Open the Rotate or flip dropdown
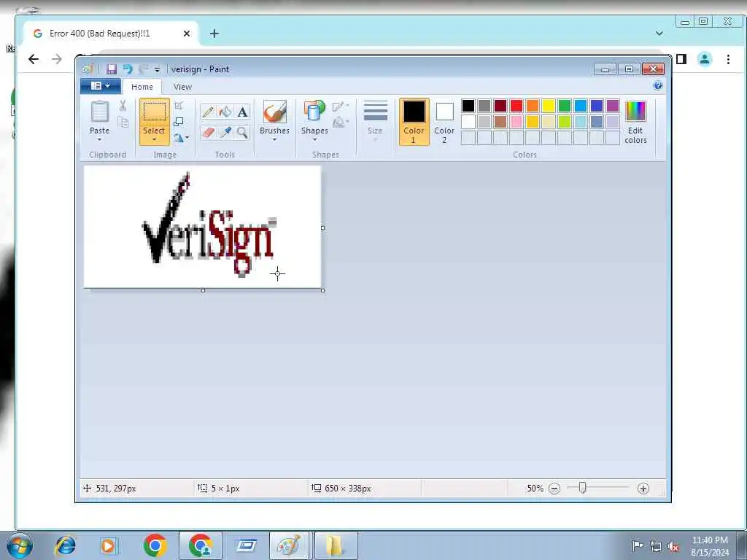Image resolution: width=747 pixels, height=560 pixels. coord(181,138)
